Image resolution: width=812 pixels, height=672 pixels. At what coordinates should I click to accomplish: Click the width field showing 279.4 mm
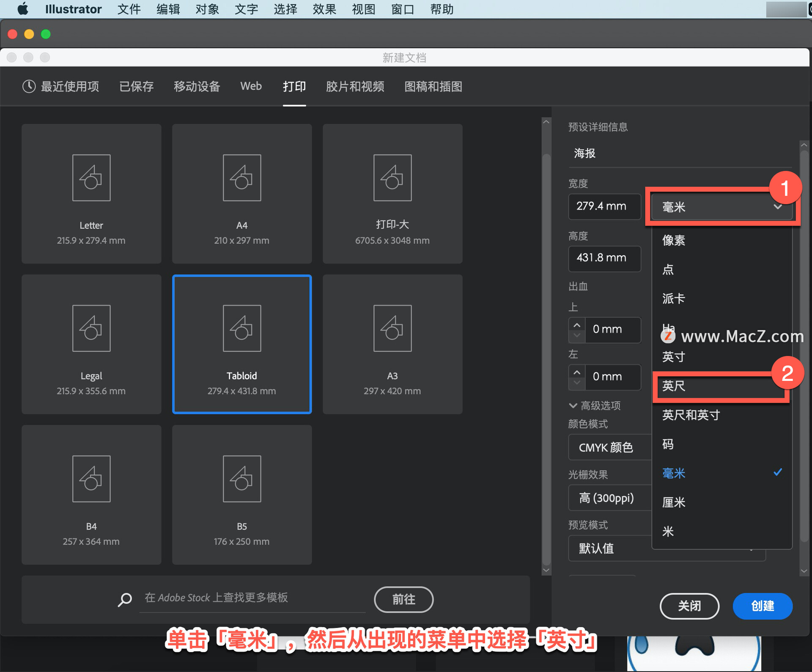(x=604, y=206)
